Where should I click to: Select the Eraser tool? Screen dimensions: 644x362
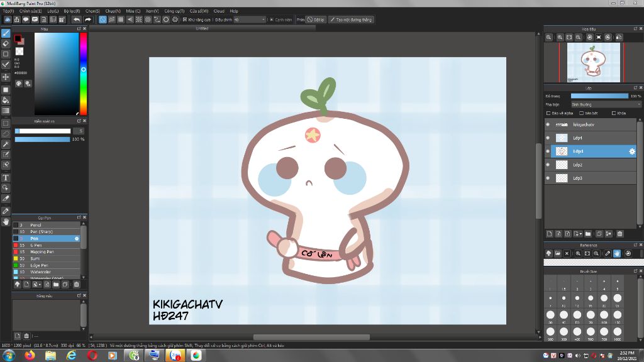[6, 43]
